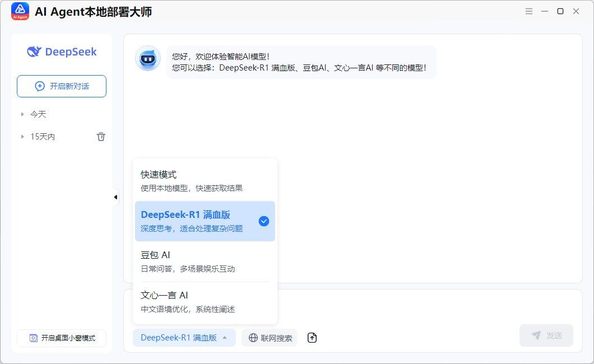The height and width of the screenshot is (364, 594).
Task: Click the DeepSeek whale logo
Action: click(x=34, y=52)
